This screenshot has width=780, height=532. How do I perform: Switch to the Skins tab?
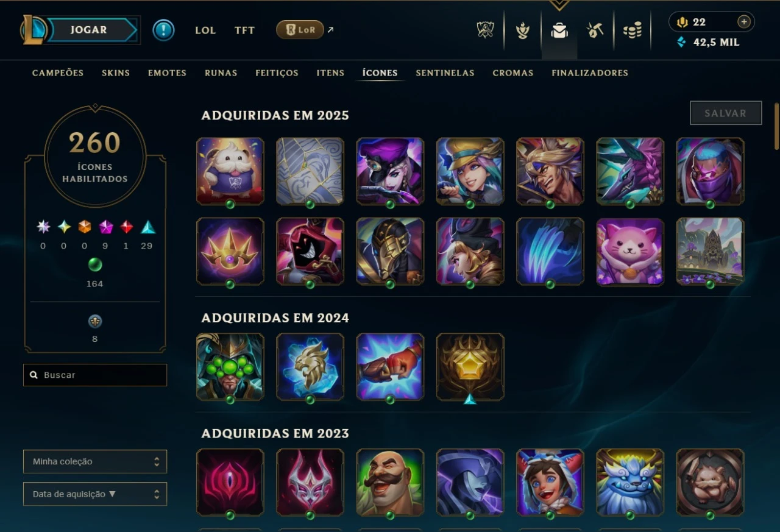tap(116, 73)
